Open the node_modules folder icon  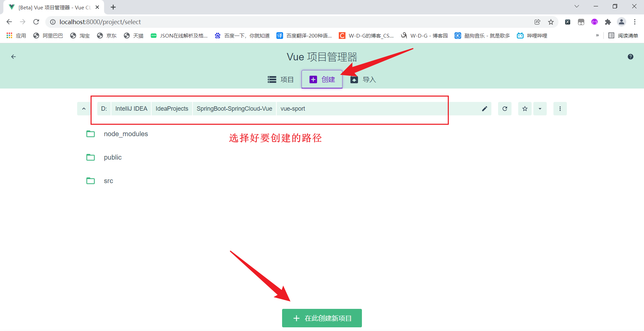[x=91, y=133]
